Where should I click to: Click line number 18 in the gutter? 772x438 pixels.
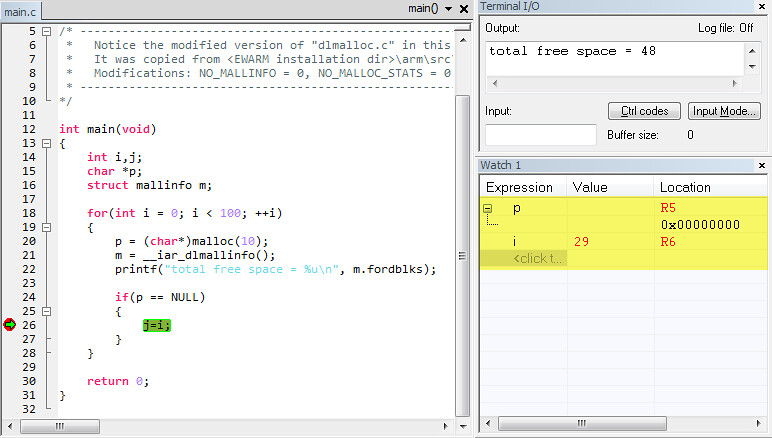(x=29, y=213)
